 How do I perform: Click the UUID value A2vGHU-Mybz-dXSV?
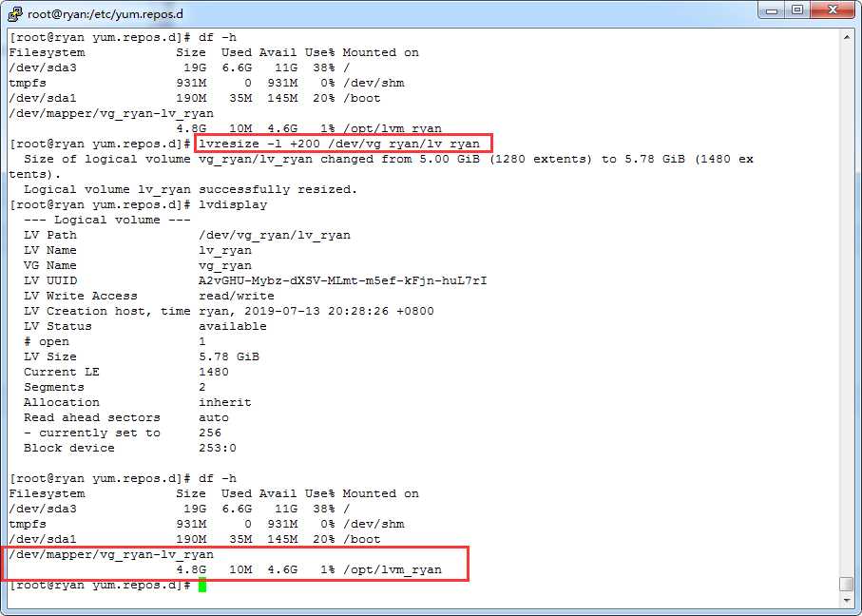pyautogui.click(x=342, y=280)
